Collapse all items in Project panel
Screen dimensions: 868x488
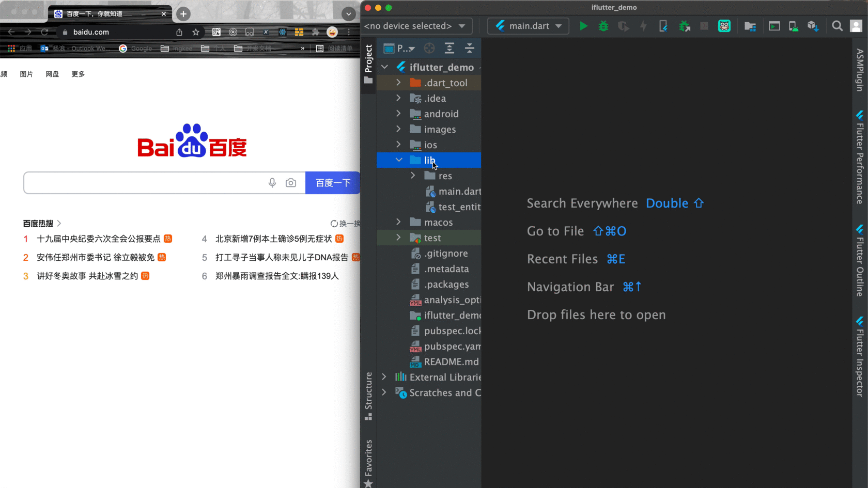pos(470,48)
